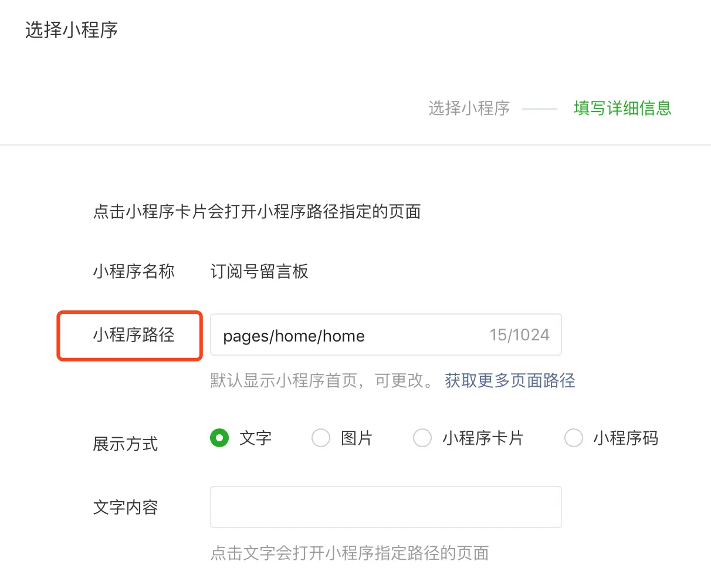Viewport: 711px width, 588px height.
Task: Focus the pages/home/home path input field
Action: (385, 334)
